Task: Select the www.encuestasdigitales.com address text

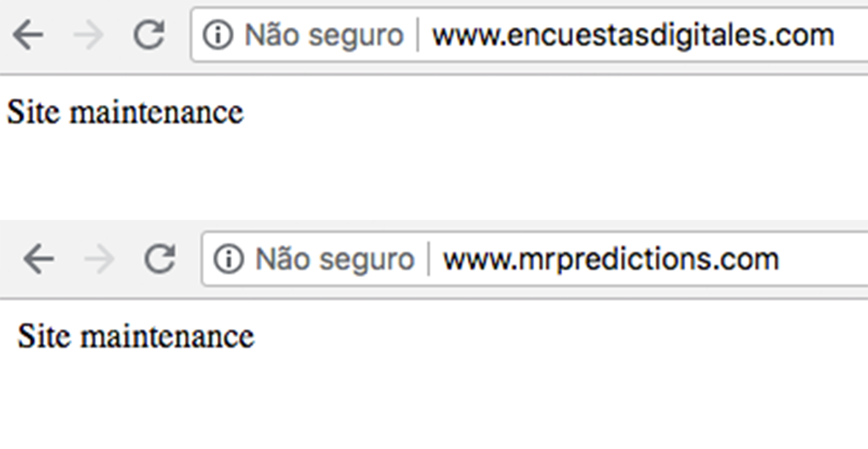Action: (633, 36)
